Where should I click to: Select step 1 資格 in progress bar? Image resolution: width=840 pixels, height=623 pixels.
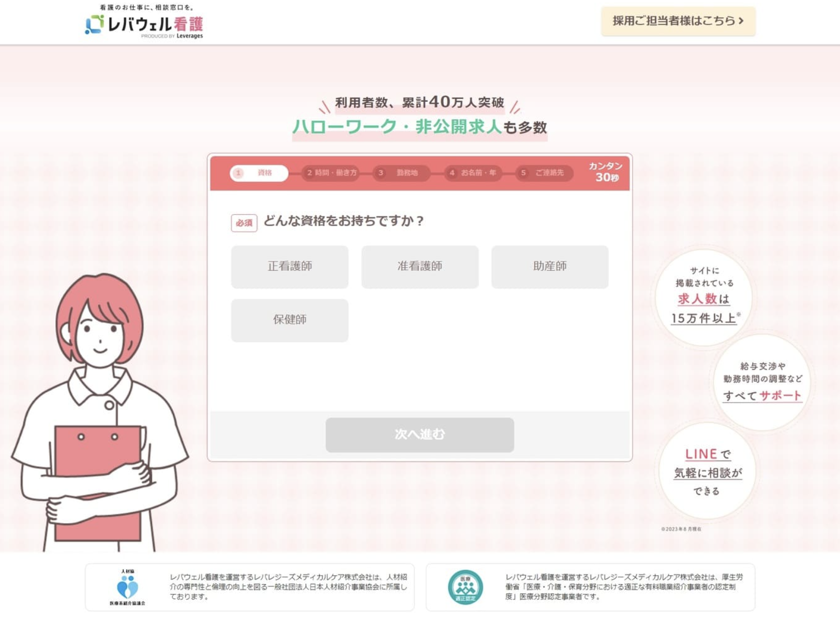click(259, 173)
